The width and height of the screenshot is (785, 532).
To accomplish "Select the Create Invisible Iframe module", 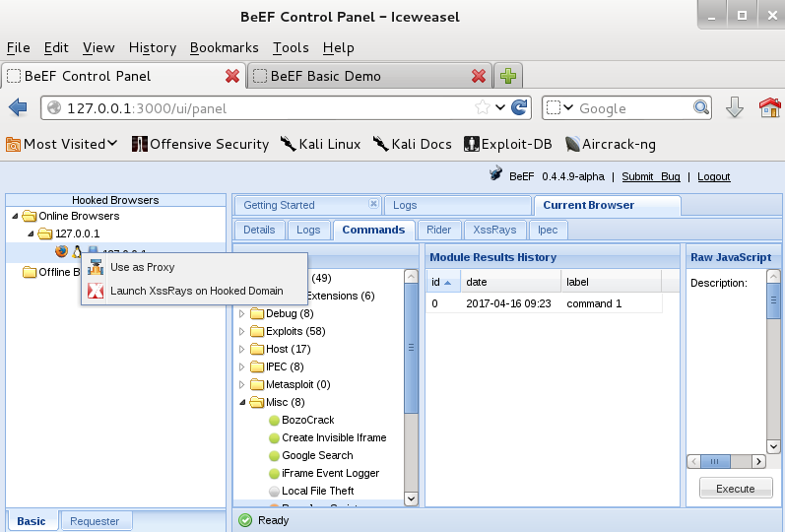I will [x=334, y=437].
